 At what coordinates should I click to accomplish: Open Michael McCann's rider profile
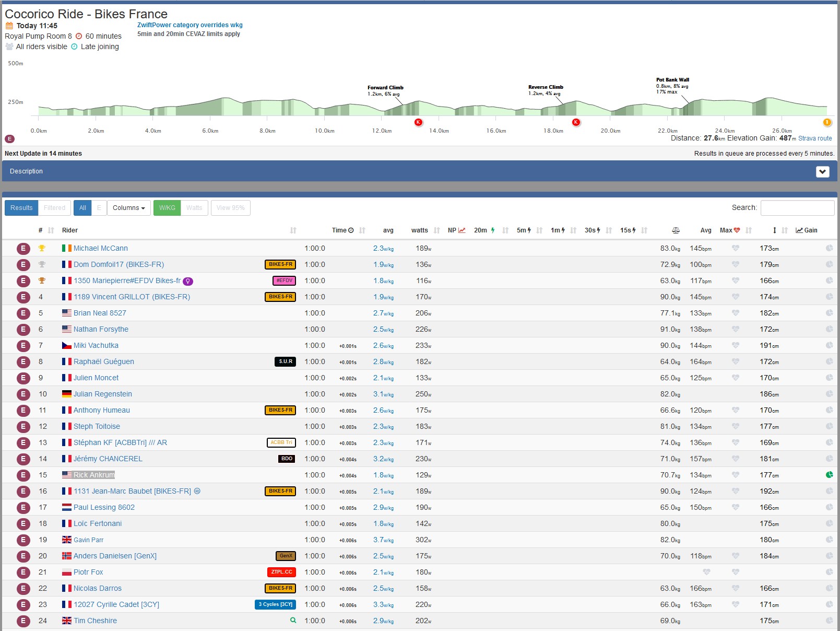pos(101,248)
